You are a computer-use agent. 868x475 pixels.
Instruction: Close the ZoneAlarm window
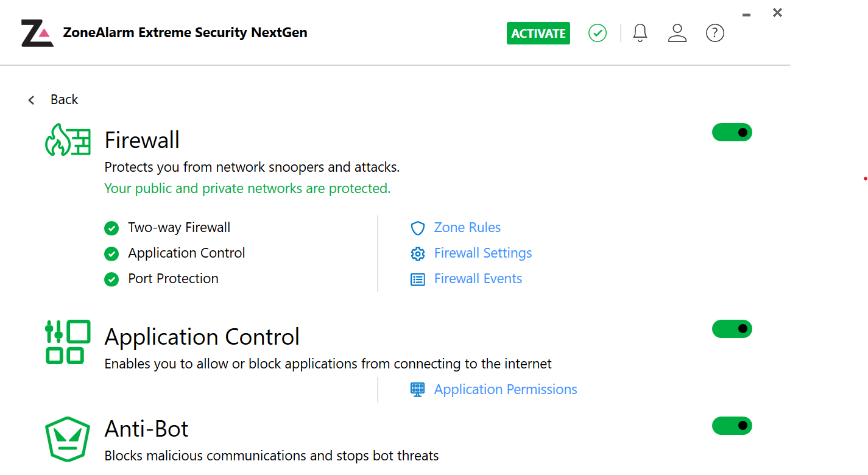click(x=777, y=13)
